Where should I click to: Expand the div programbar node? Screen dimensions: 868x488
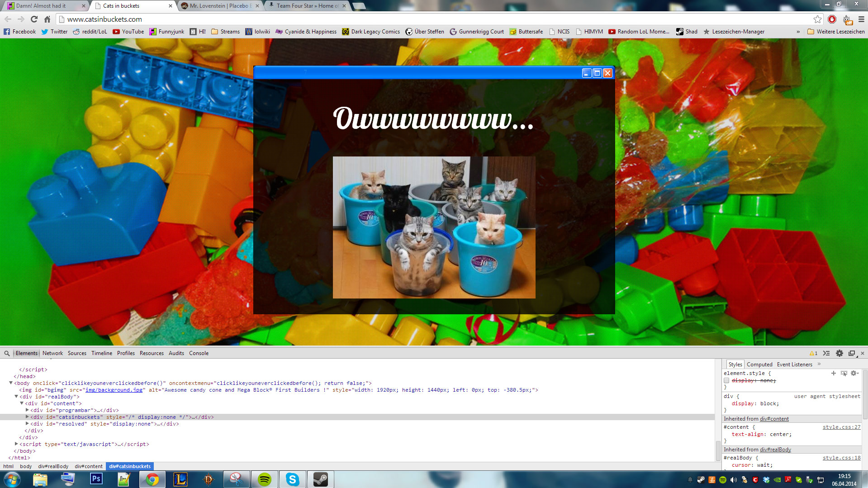pos(27,410)
